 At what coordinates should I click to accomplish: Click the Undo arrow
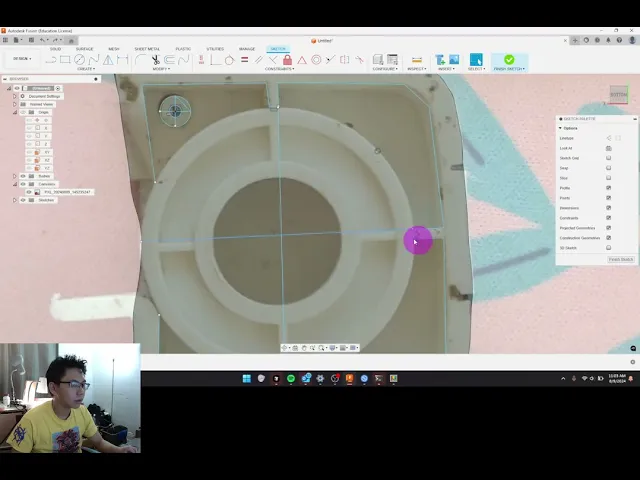click(x=42, y=40)
